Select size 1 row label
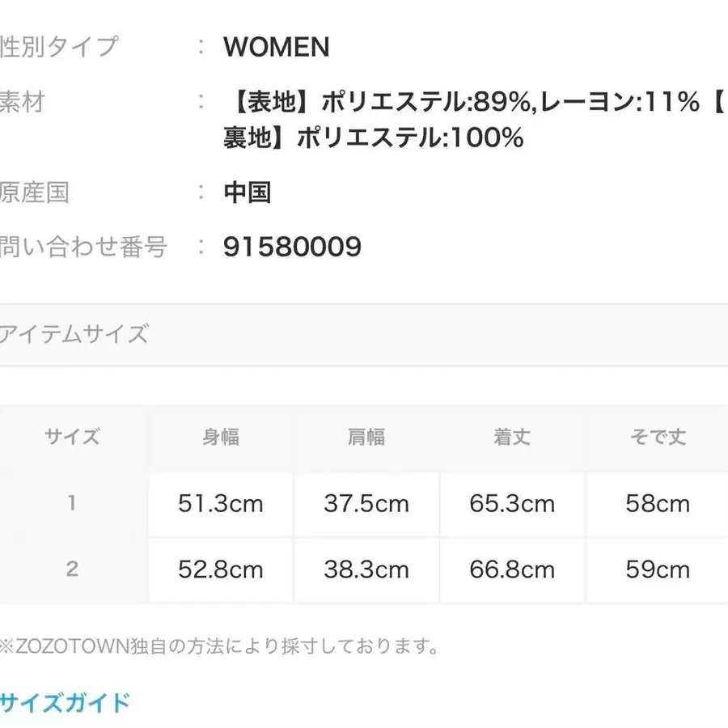The height and width of the screenshot is (728, 728). click(71, 503)
